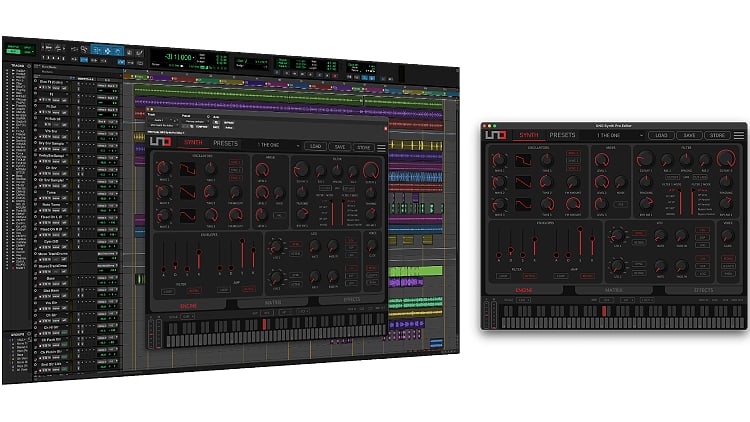Screen dimensions: 750x422
Task: Click the red record button in Pro Tools transport
Action: pos(335,76)
